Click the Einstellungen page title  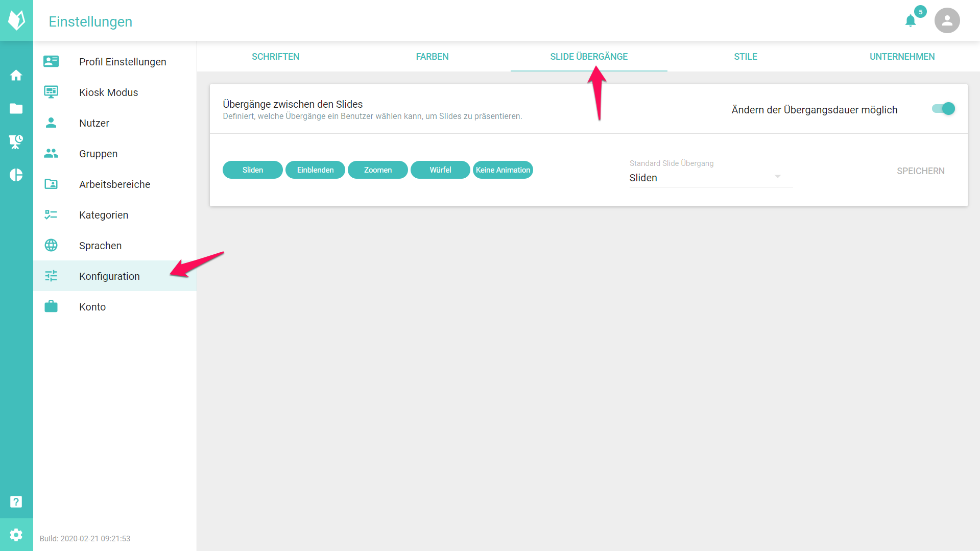point(90,21)
